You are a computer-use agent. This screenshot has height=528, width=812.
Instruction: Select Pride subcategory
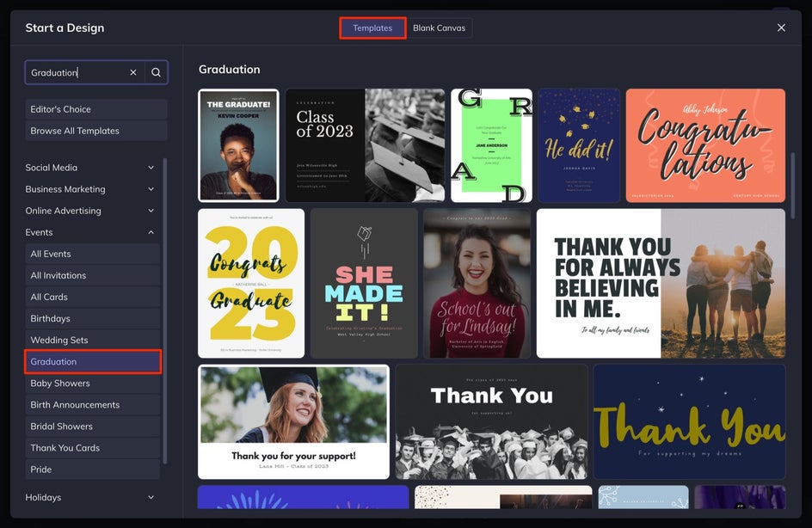(93, 470)
